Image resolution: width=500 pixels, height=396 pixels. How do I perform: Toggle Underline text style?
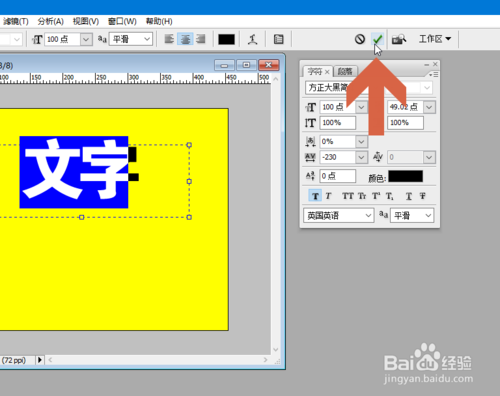pyautogui.click(x=409, y=196)
